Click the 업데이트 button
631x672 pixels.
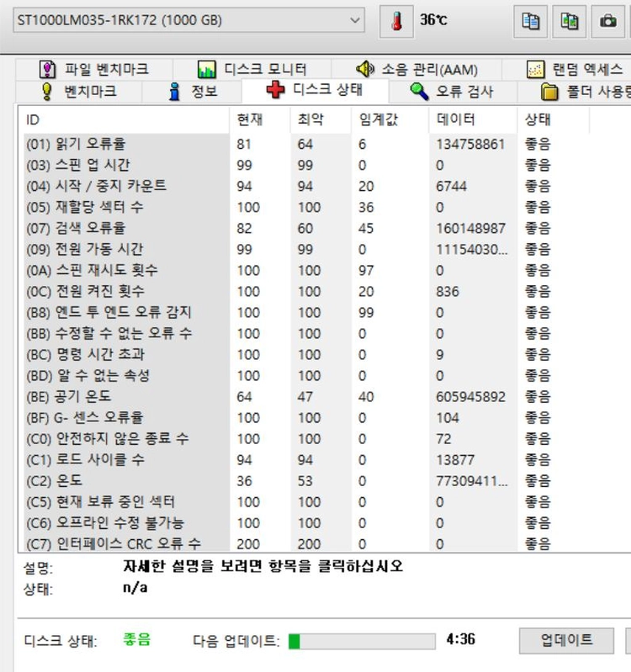(566, 640)
